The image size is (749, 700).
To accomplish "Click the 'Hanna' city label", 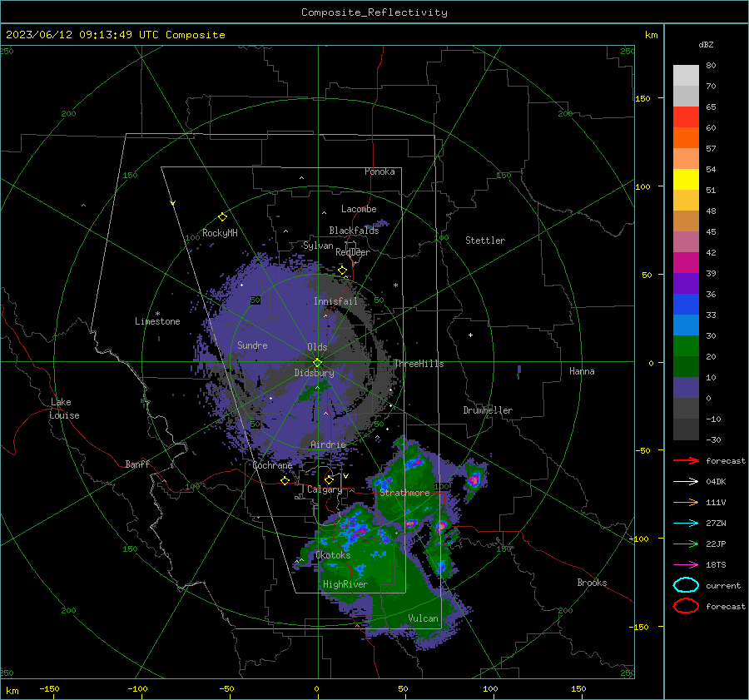I will pyautogui.click(x=582, y=371).
